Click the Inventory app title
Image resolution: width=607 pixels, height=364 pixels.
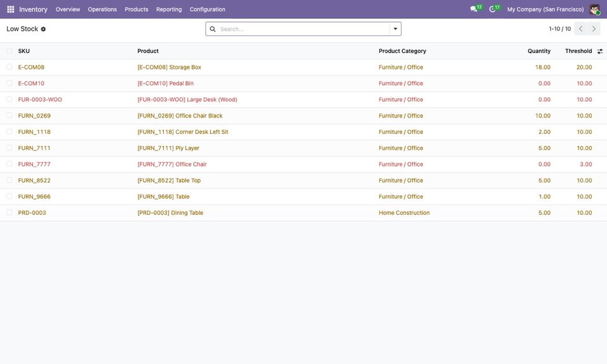click(x=34, y=9)
